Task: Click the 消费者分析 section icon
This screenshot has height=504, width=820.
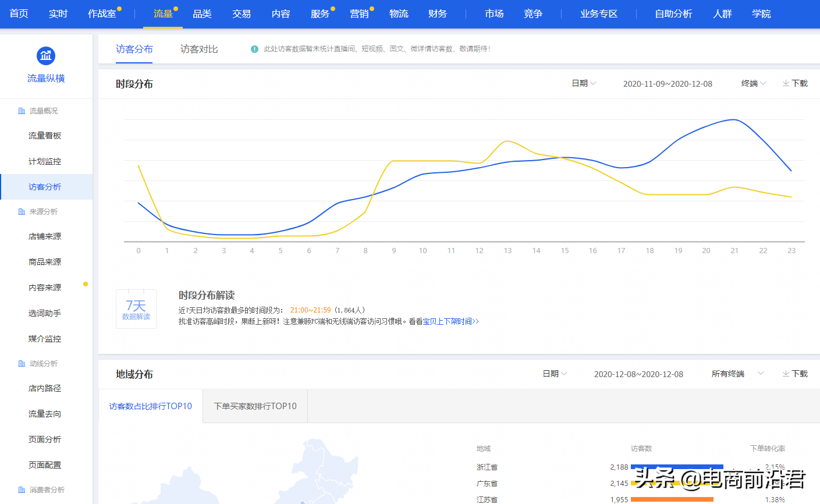Action: click(22, 490)
